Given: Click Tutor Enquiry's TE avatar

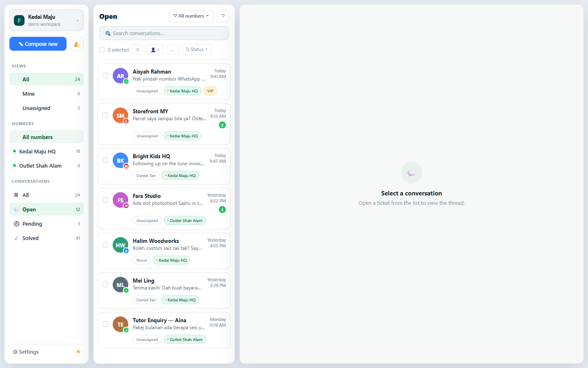Looking at the screenshot, I should [x=120, y=325].
